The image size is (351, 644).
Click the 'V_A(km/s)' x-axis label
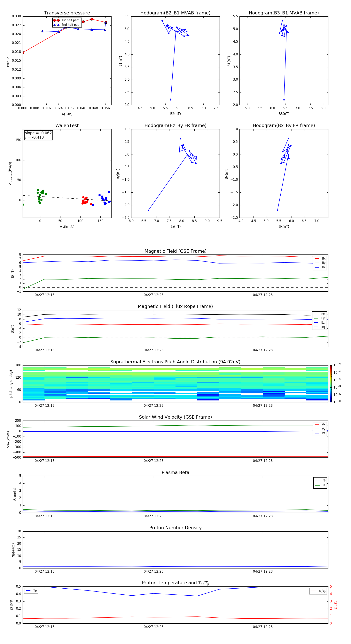tap(67, 227)
